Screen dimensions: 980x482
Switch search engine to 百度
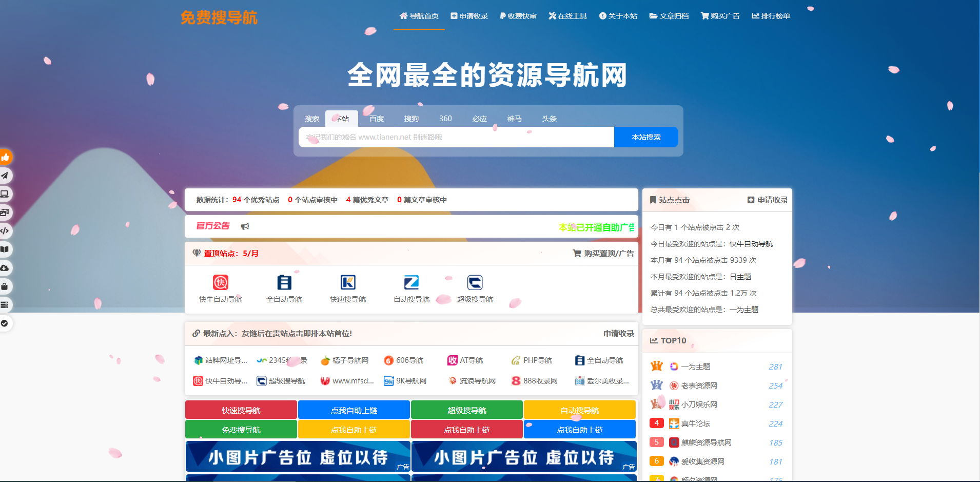point(377,118)
